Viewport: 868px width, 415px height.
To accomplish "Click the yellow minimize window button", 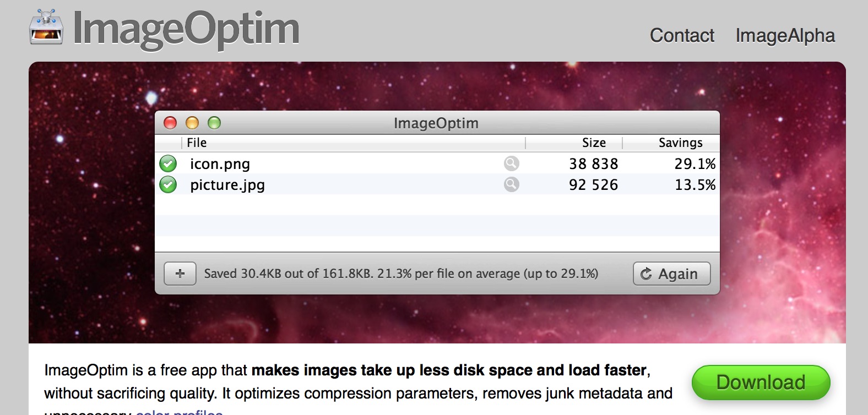I will click(192, 123).
